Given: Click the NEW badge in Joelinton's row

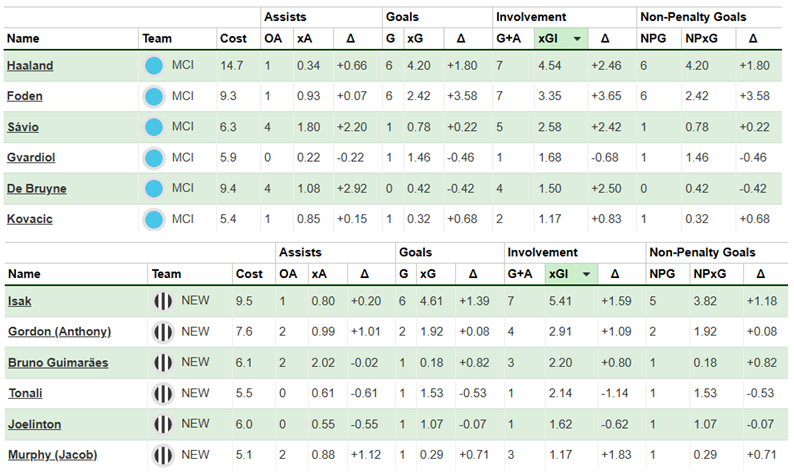Looking at the screenshot, I should tap(163, 424).
